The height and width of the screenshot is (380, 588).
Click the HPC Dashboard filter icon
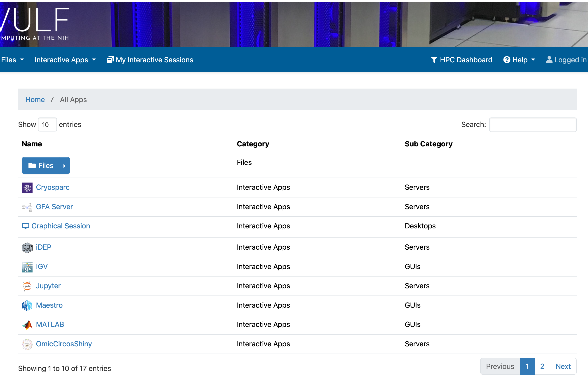click(434, 60)
